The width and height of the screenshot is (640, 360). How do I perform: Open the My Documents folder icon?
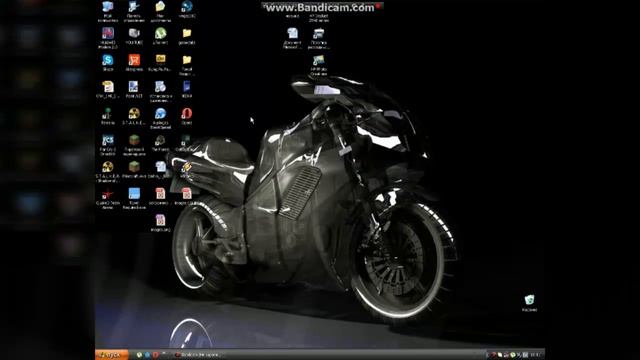point(160,11)
